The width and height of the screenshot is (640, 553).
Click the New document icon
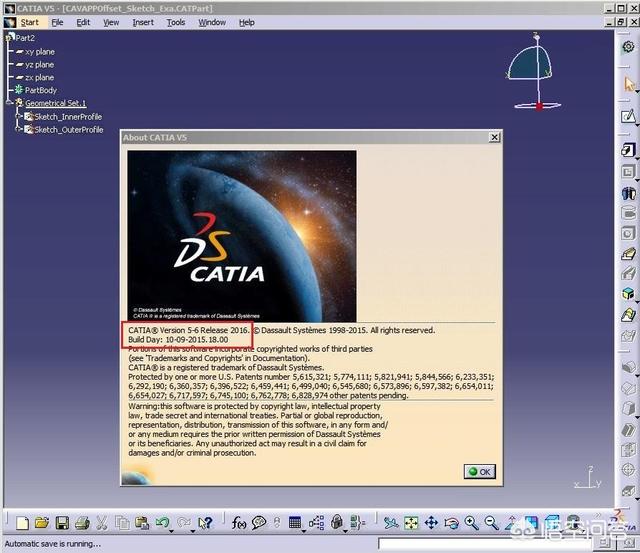coord(22,523)
